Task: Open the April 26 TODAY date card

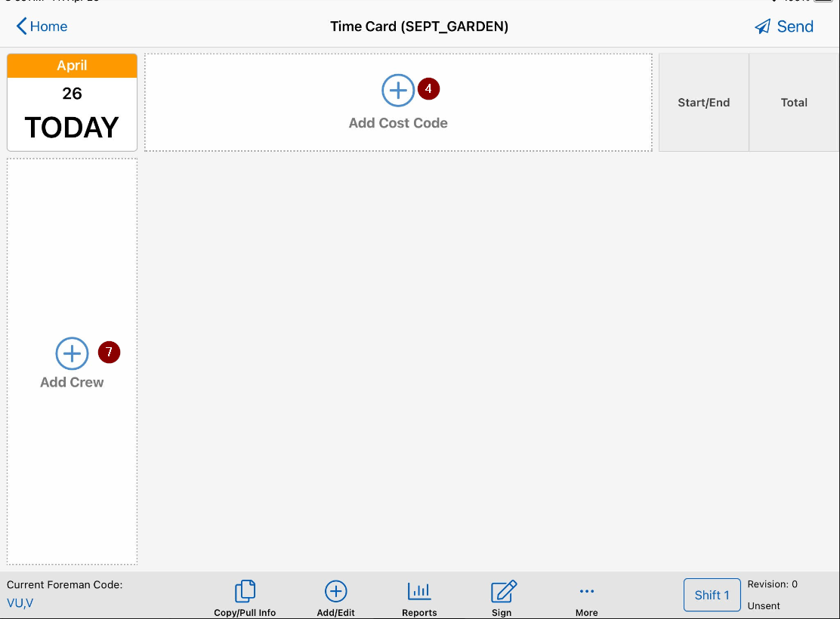Action: point(72,102)
